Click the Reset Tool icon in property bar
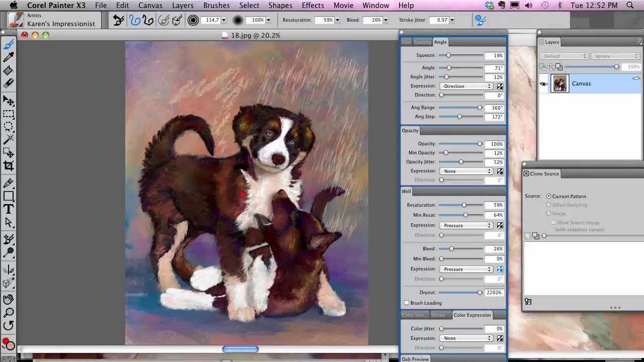 [119, 20]
